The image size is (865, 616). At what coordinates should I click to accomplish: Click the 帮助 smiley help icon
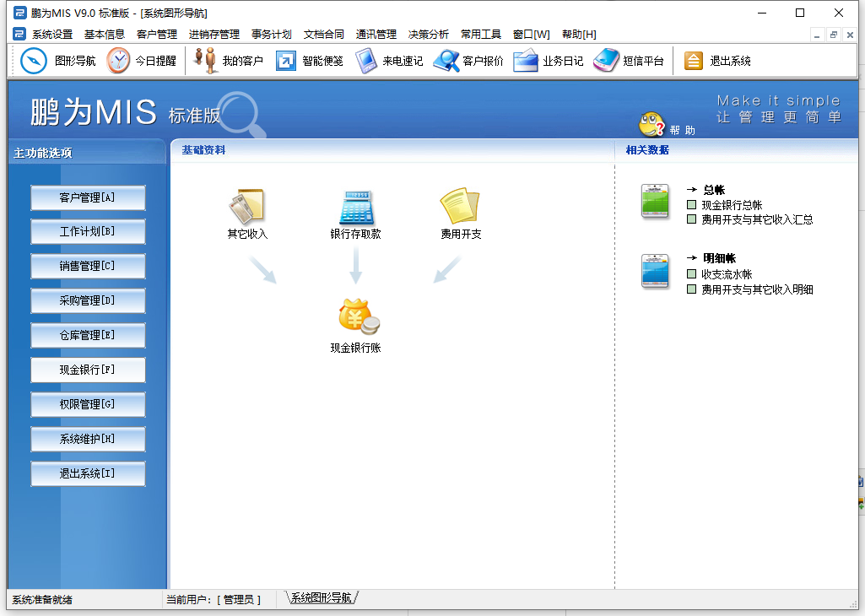(x=651, y=125)
